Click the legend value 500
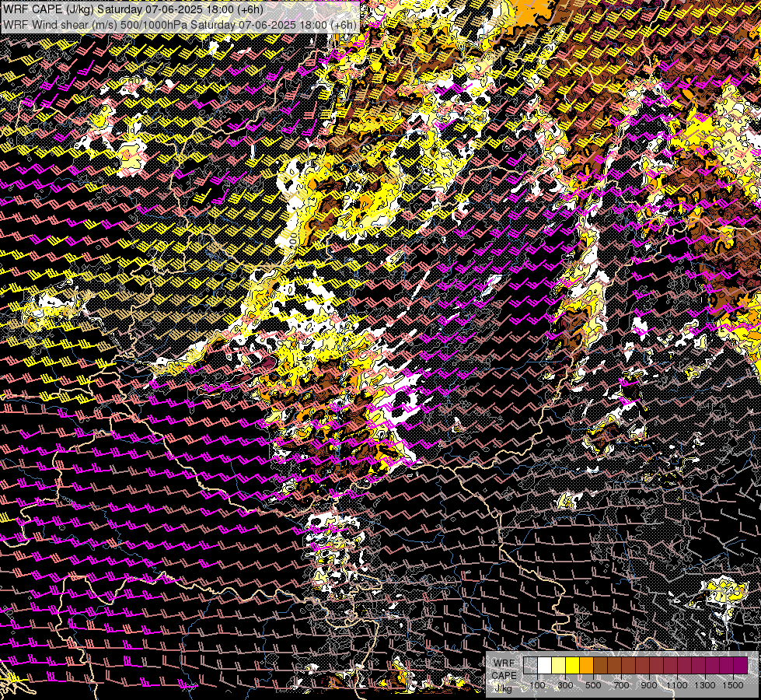 coord(593,685)
